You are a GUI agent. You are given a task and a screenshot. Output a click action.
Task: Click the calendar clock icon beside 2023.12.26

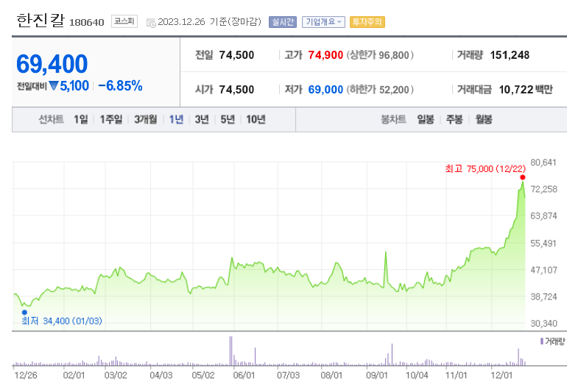point(151,23)
